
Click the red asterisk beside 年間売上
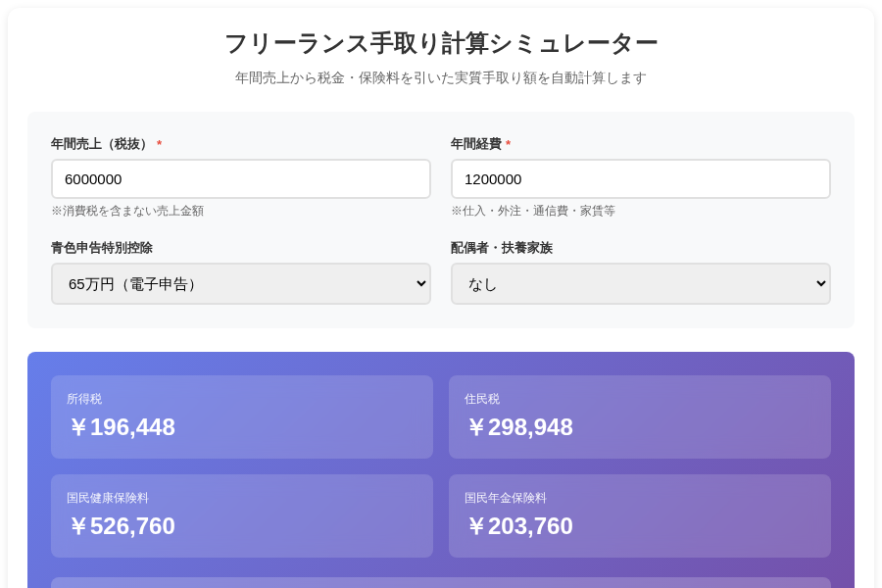click(x=159, y=145)
